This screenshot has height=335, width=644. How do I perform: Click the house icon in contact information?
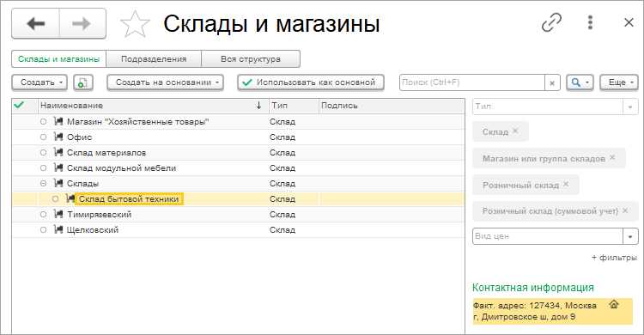614,304
